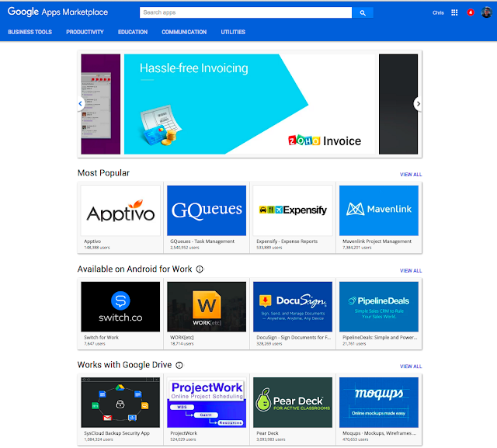Show next carousel slide with right chevron
497x448 pixels.
pyautogui.click(x=418, y=103)
